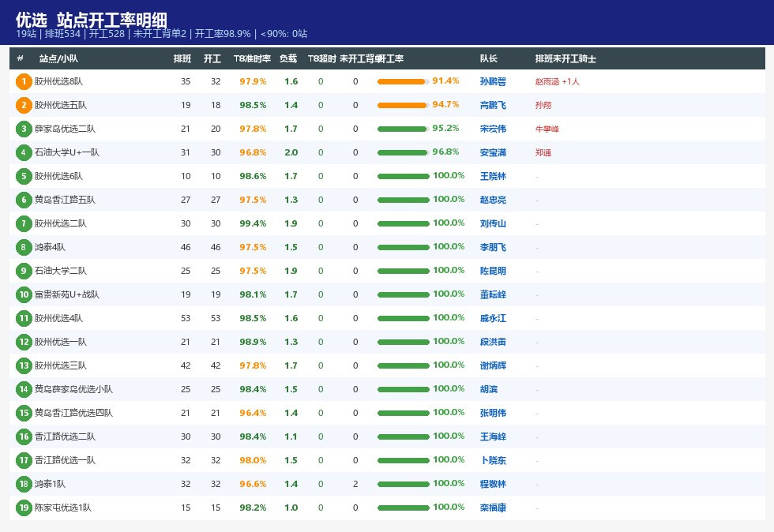774x532 pixels.
Task: Click the progress bar for 鸿泰1队
Action: coord(404,484)
